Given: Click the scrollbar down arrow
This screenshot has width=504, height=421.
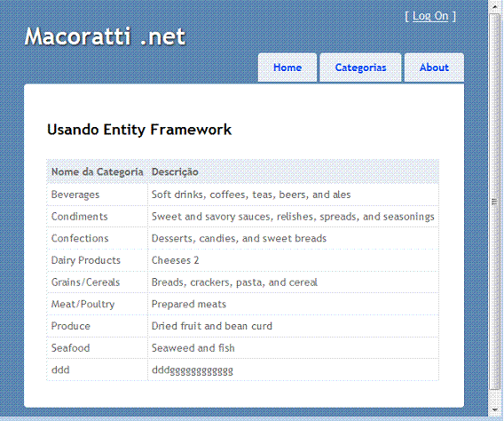Looking at the screenshot, I should click(x=495, y=409).
